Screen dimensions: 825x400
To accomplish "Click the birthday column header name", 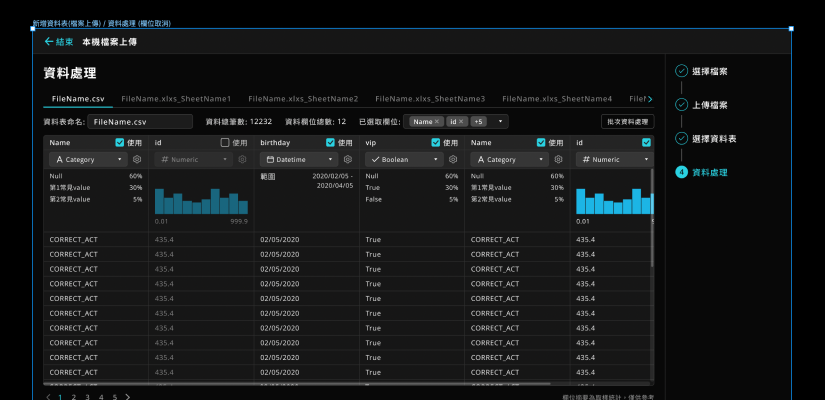I will click(x=275, y=143).
